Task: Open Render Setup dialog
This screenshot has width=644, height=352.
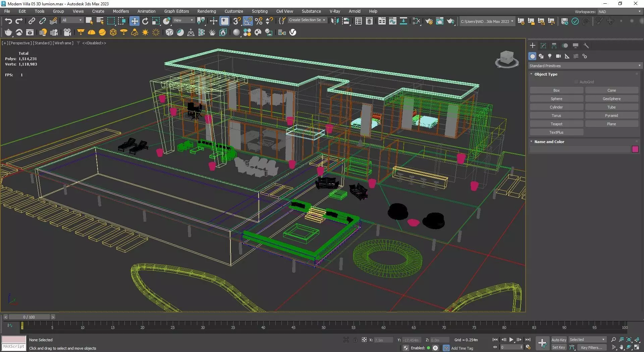Action: point(429,21)
